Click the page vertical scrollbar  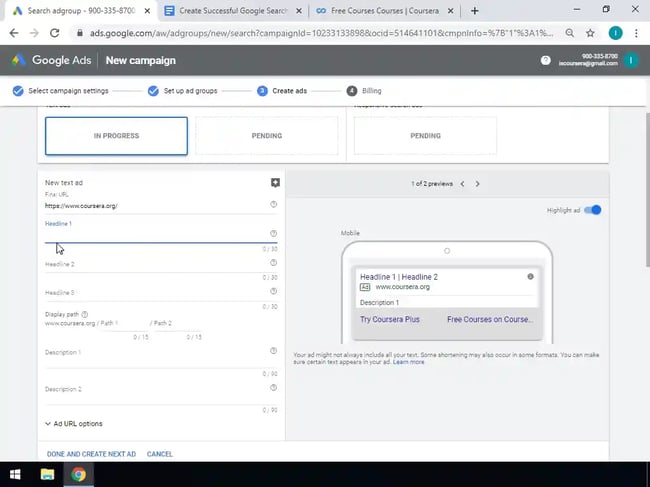[x=648, y=189]
